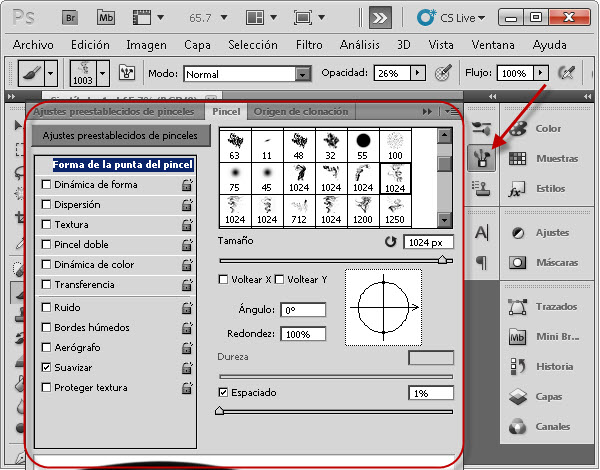
Task: Open the brush panel flyout menu
Action: 452,111
